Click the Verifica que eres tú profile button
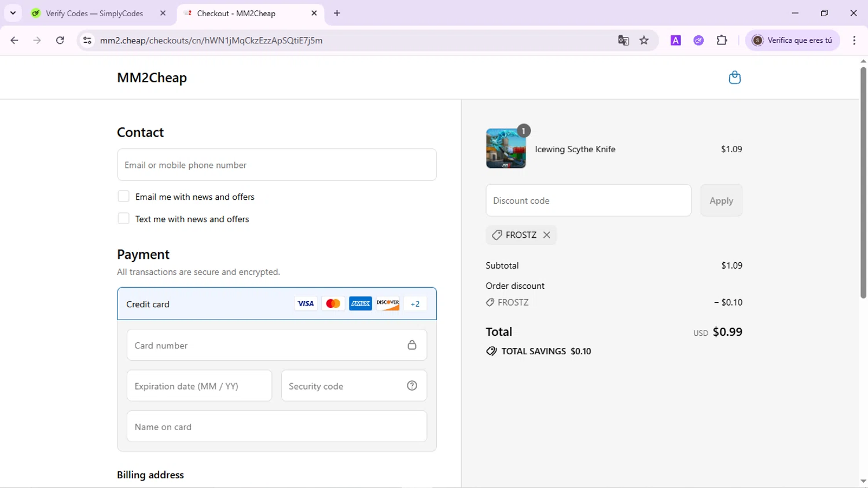Screen dimensions: 868x488 (792, 41)
